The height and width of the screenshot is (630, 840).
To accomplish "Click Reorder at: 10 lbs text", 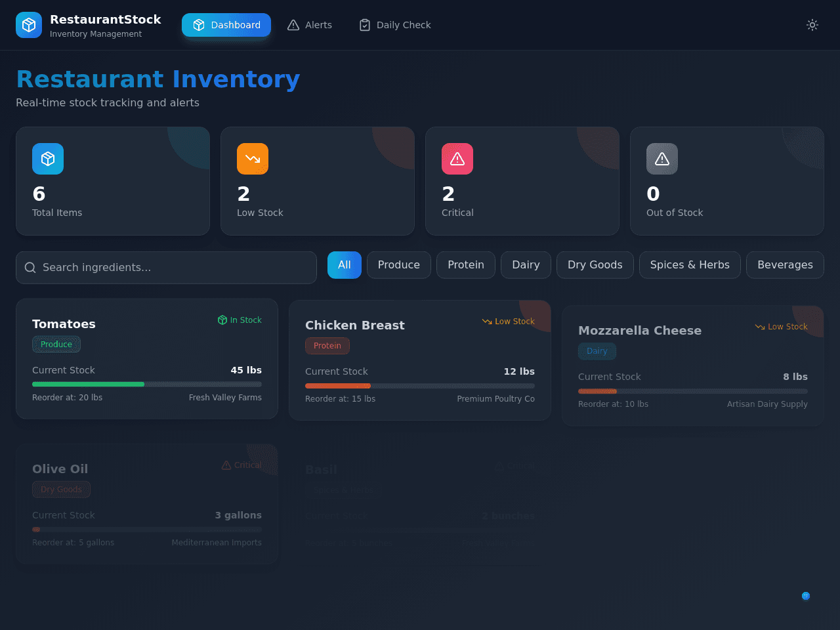I will pyautogui.click(x=613, y=404).
